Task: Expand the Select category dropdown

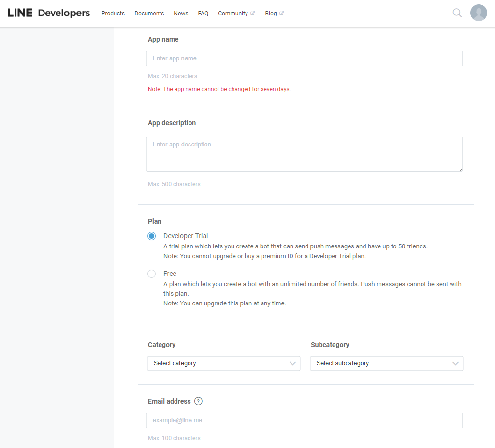Action: click(x=224, y=363)
